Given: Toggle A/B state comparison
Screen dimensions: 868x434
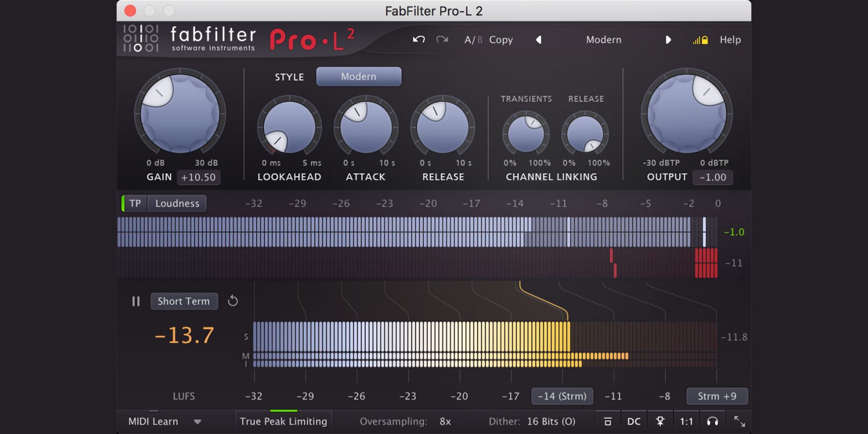Looking at the screenshot, I should point(473,40).
